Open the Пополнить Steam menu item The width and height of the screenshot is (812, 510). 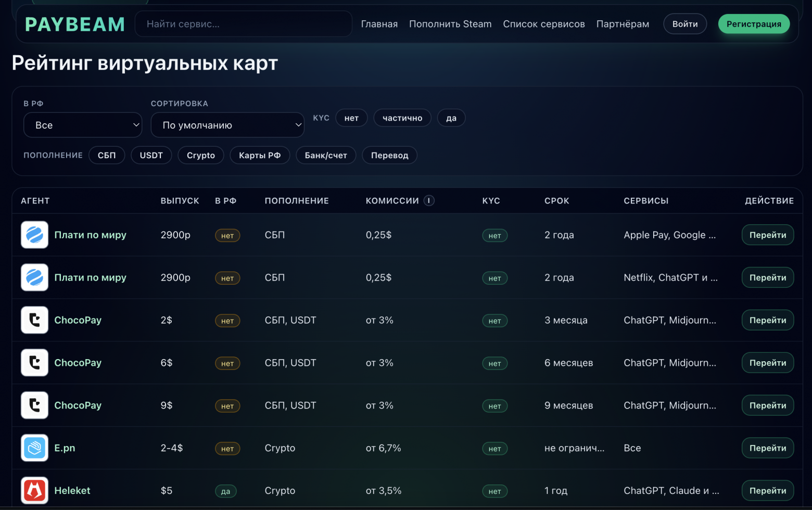coord(450,24)
